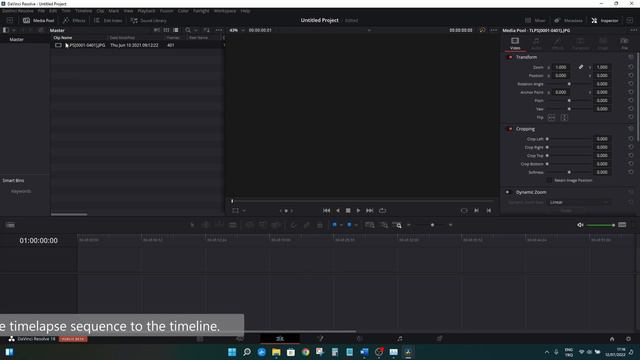The width and height of the screenshot is (640, 360).
Task: Open the media pool sort options
Action: [207, 30]
